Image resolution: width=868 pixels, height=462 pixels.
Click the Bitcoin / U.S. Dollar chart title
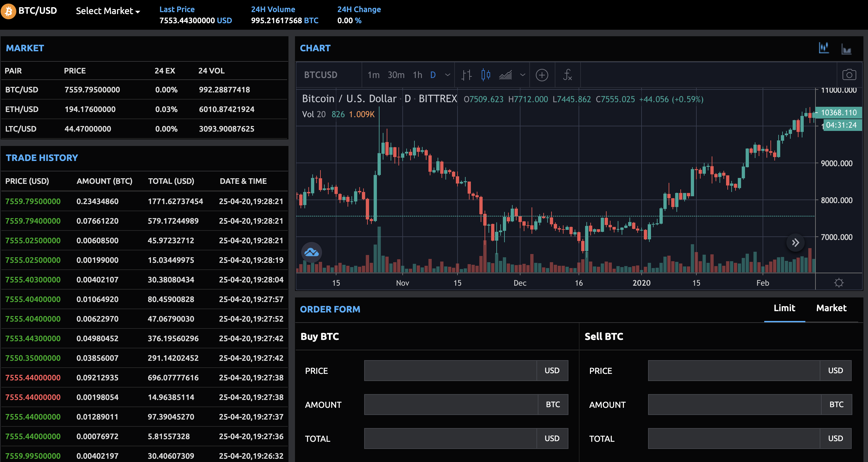(x=349, y=99)
